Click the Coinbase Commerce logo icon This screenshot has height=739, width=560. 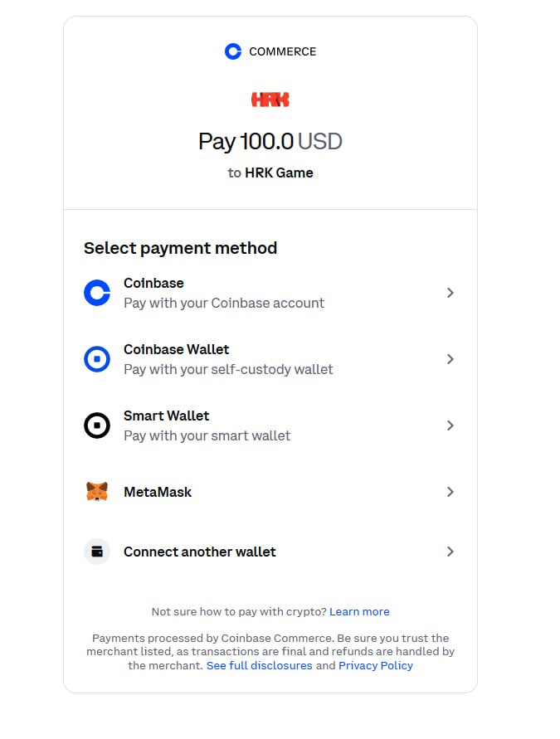click(233, 51)
